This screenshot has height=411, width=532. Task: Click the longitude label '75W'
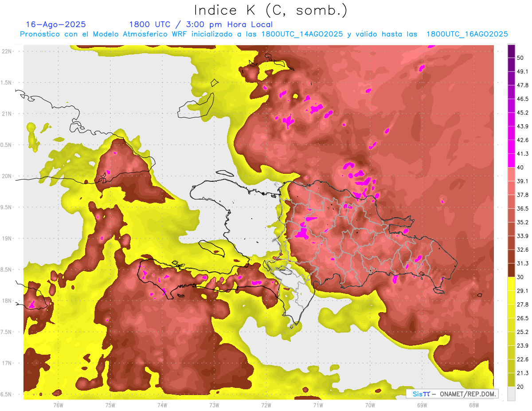point(110,405)
